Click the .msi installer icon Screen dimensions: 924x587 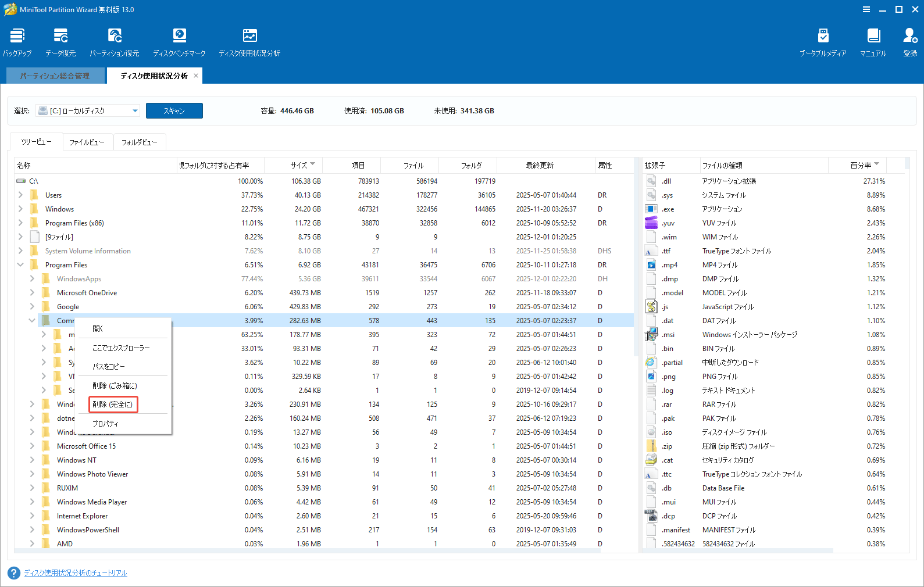pos(651,334)
